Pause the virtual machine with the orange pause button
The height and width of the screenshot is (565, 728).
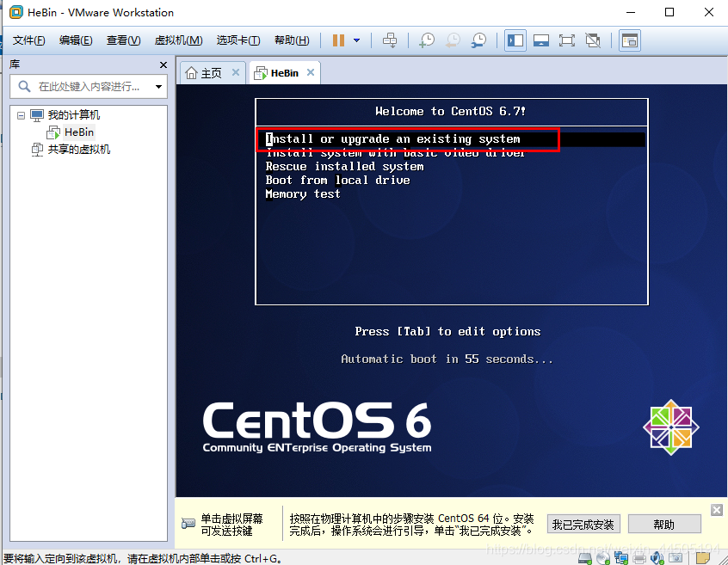[x=338, y=40]
